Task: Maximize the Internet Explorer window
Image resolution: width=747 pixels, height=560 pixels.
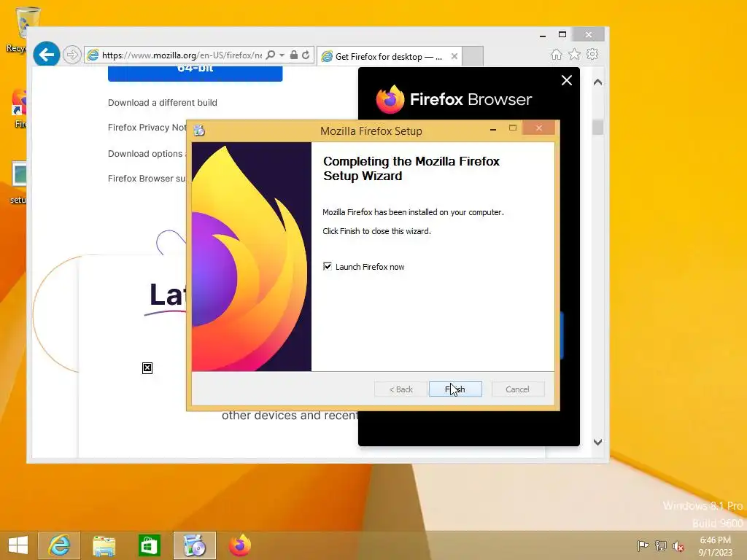Action: coord(562,35)
